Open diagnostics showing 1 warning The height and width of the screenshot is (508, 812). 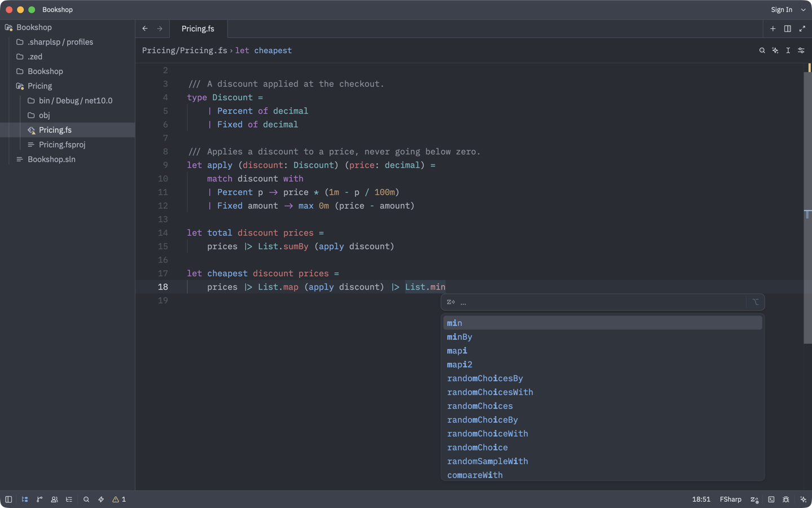(x=119, y=500)
